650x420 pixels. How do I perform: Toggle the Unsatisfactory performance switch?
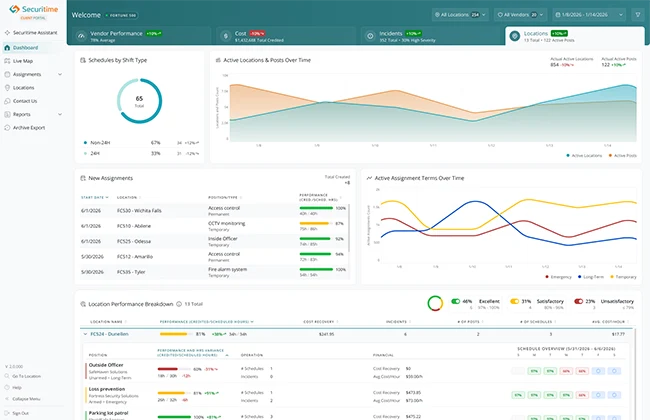(578, 301)
